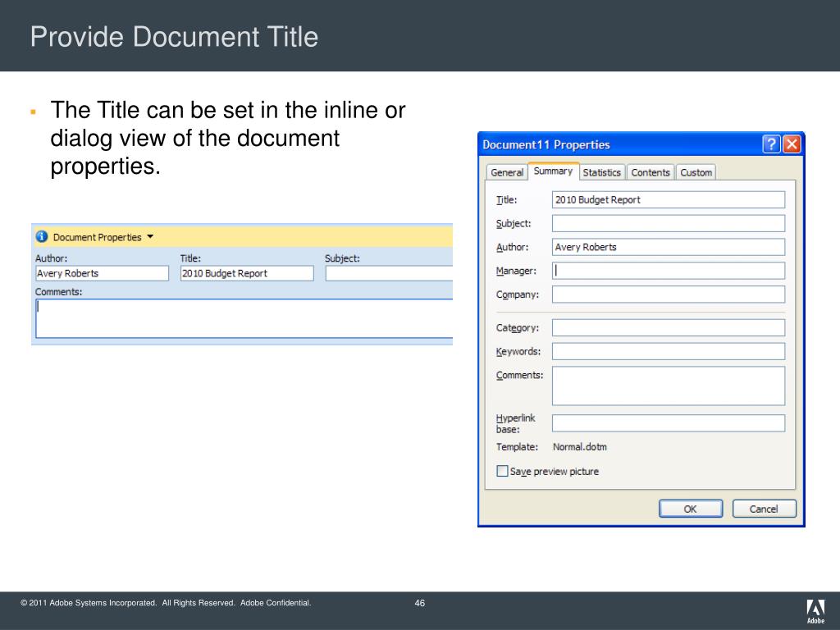Image resolution: width=840 pixels, height=630 pixels.
Task: Click the inline panel Comments text area
Action: pyautogui.click(x=244, y=319)
